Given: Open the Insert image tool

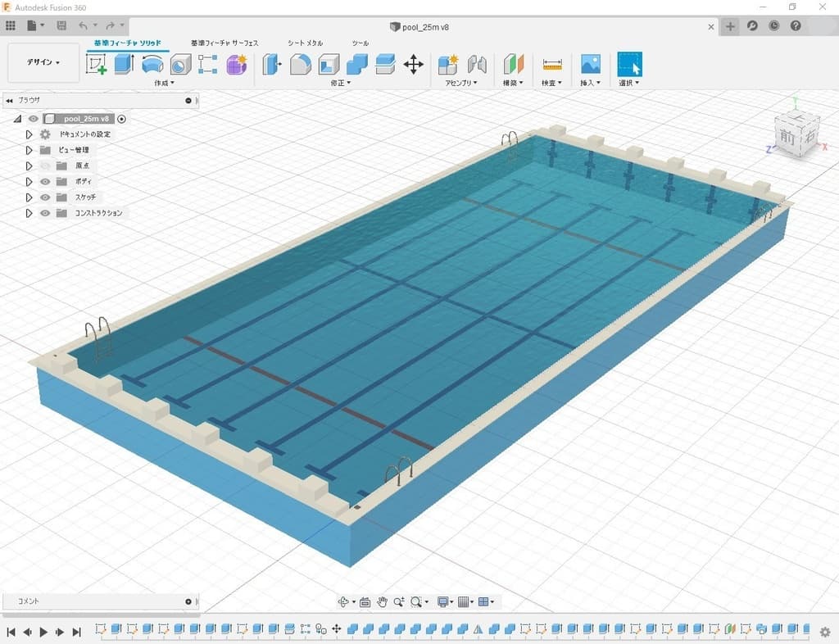Looking at the screenshot, I should point(591,64).
